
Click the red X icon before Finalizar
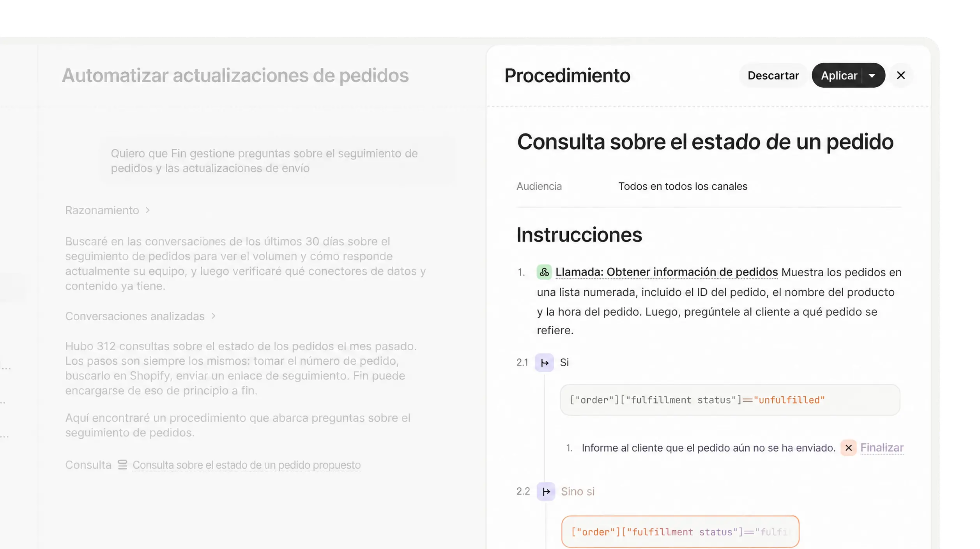848,448
